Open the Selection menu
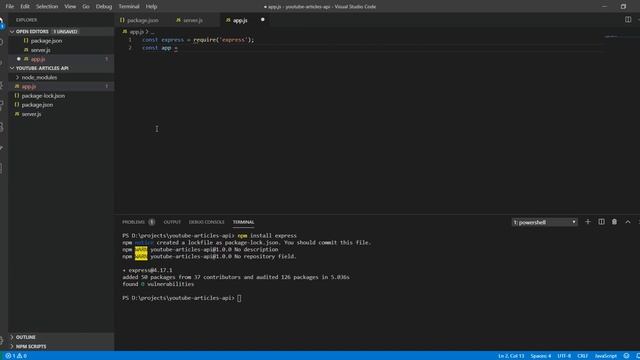Image resolution: width=640 pixels, height=360 pixels. (47, 7)
